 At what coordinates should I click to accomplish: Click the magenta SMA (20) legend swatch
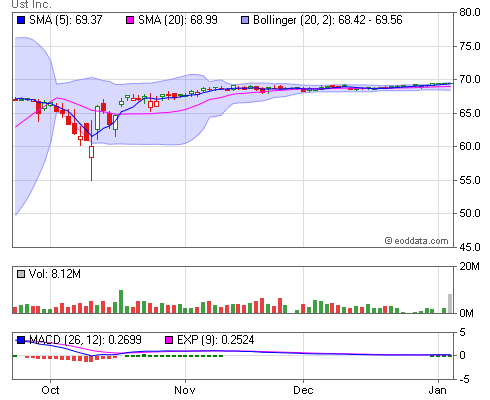pos(130,20)
